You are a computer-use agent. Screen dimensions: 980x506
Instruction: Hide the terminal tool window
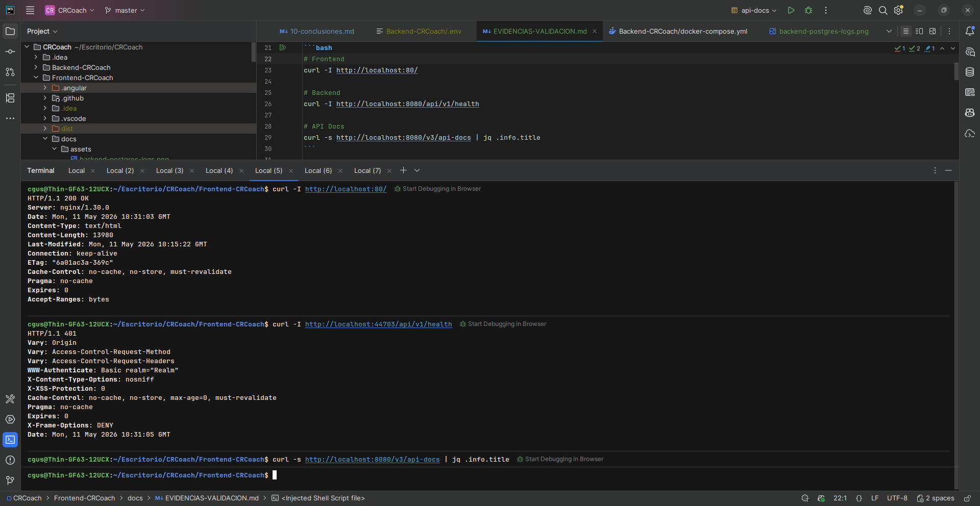point(948,170)
